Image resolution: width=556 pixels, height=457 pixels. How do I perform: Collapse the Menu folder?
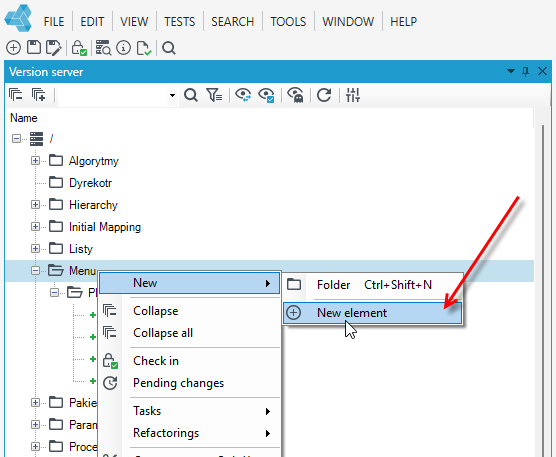pos(35,271)
